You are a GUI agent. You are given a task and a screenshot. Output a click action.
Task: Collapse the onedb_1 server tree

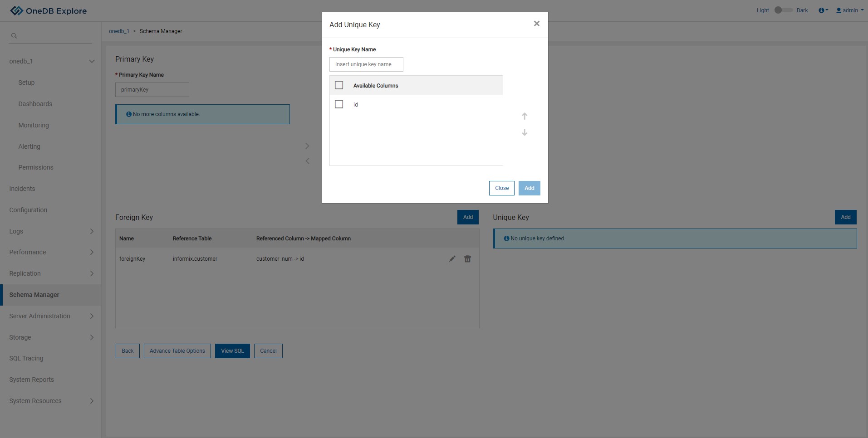point(92,61)
